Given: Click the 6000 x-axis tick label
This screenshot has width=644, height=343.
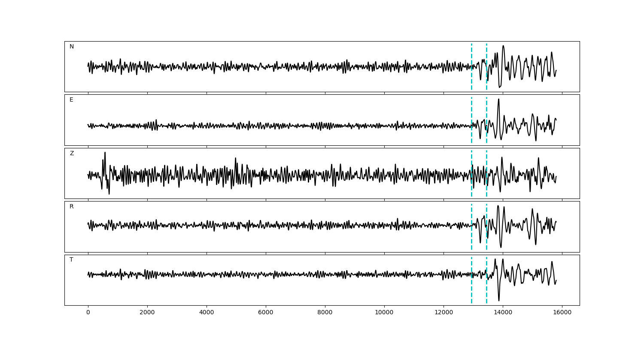Looking at the screenshot, I should (x=266, y=313).
